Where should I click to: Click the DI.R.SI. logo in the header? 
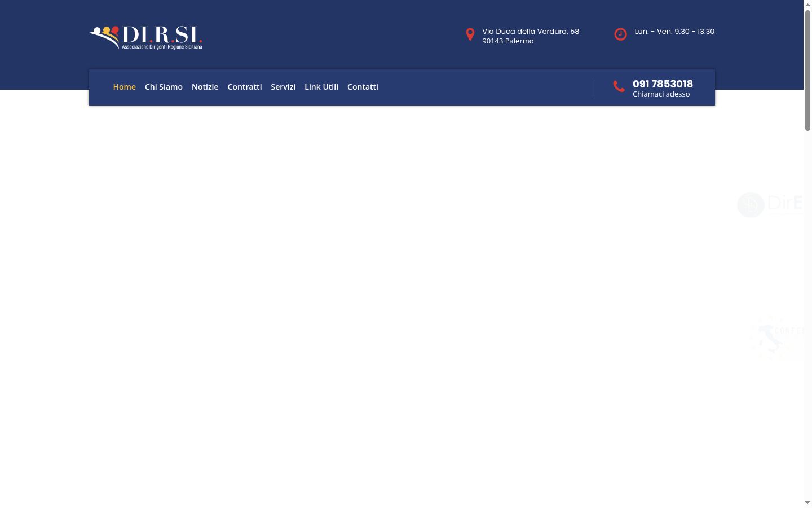145,37
